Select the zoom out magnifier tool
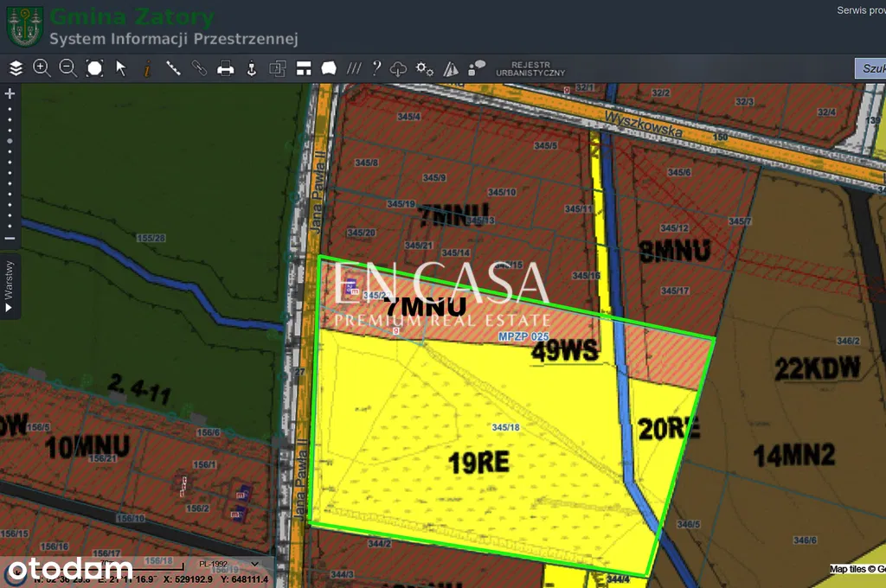The image size is (886, 588). tap(68, 68)
